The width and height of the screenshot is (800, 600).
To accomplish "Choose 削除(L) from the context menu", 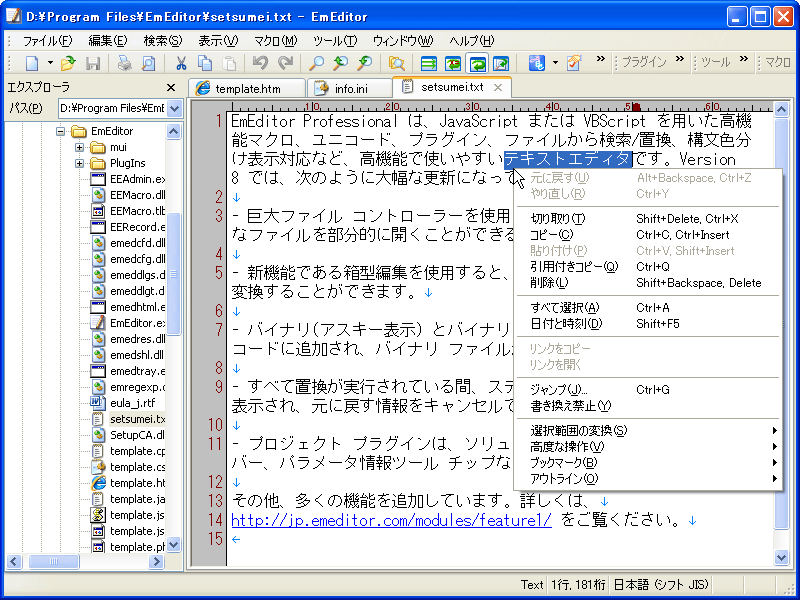I will tap(649, 283).
